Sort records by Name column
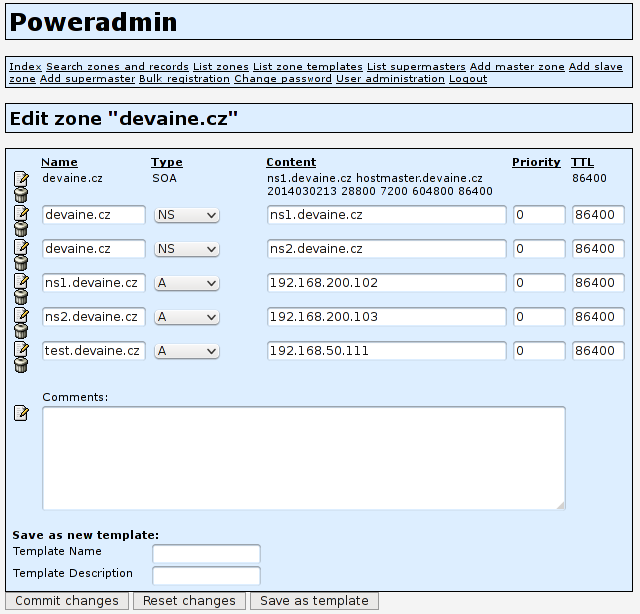Viewport: 640px width, 614px height. [59, 162]
